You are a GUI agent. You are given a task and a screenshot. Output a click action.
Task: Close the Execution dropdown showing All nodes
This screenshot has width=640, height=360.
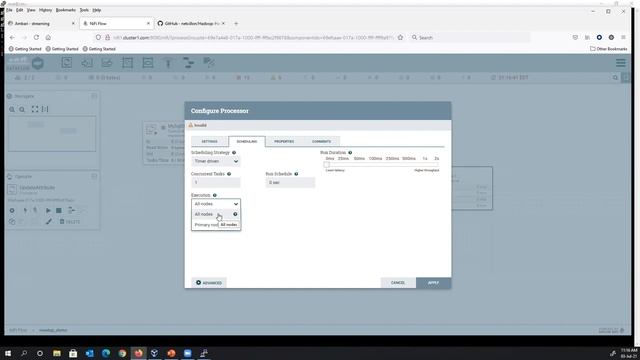point(216,204)
